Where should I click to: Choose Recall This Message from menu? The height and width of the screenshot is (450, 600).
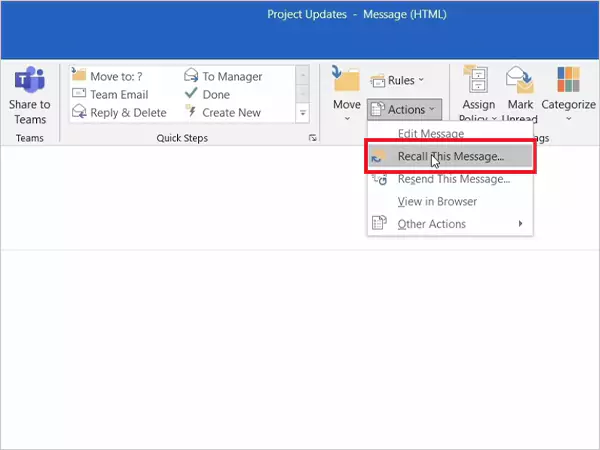[450, 156]
